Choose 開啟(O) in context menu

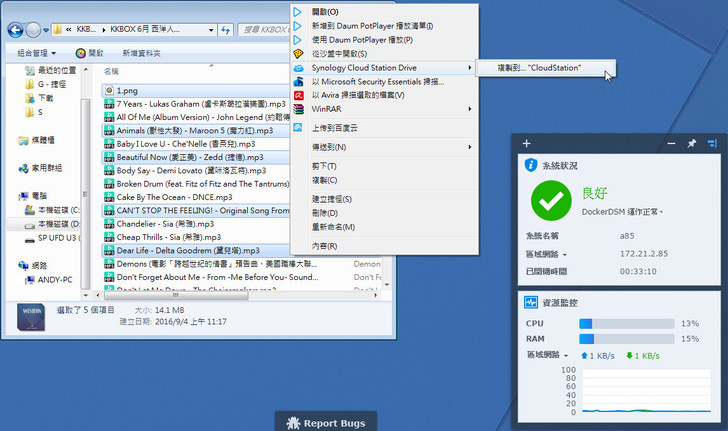pyautogui.click(x=384, y=12)
